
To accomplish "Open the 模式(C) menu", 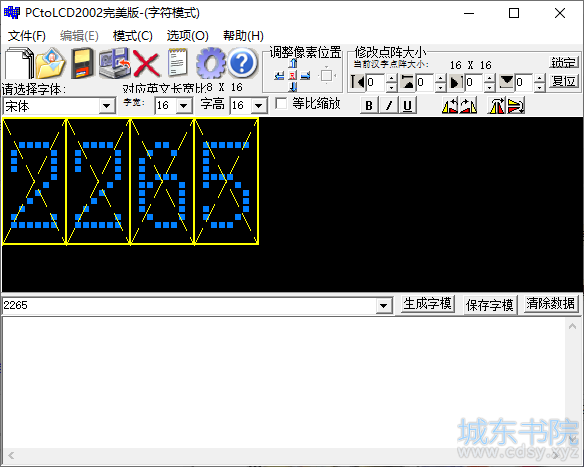I will coord(133,36).
